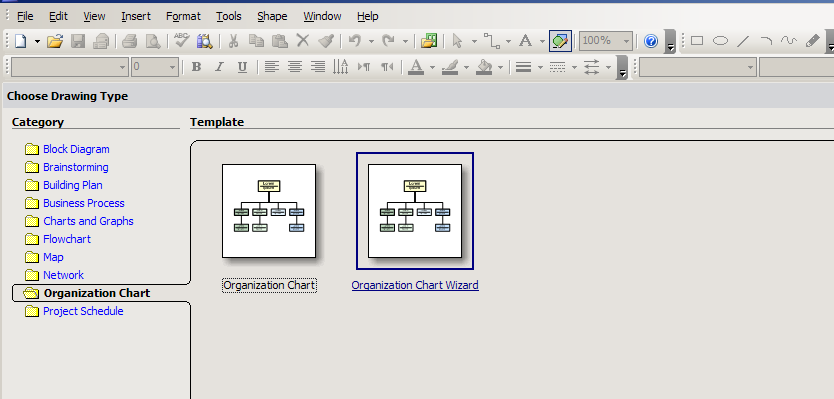
Task: Open the New drawing dropdown arrow
Action: pos(37,41)
